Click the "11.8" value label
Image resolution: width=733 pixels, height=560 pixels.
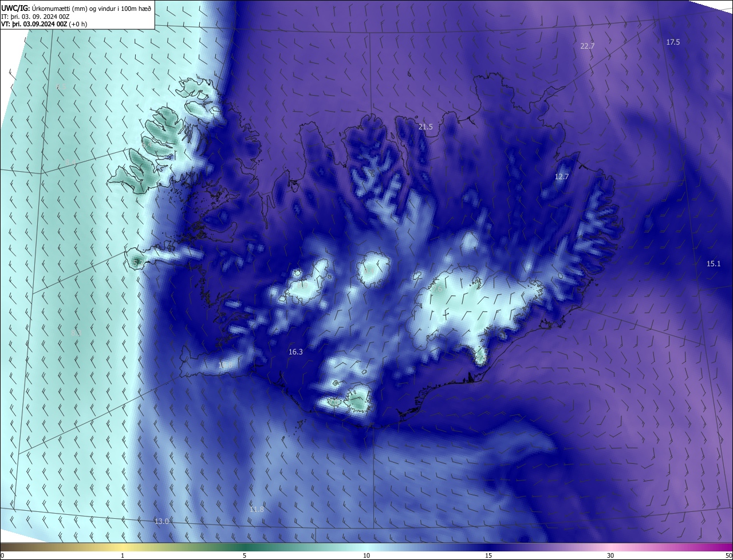257,510
